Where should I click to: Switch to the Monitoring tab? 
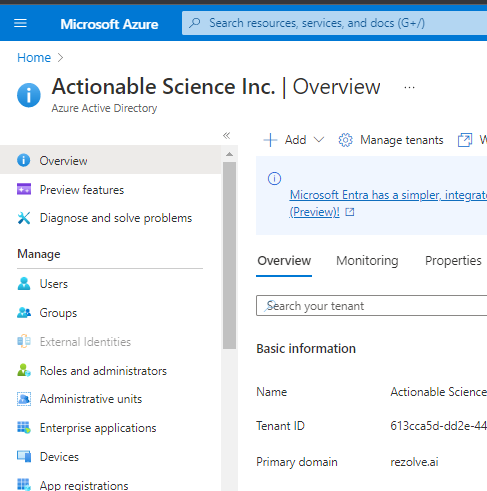367,260
